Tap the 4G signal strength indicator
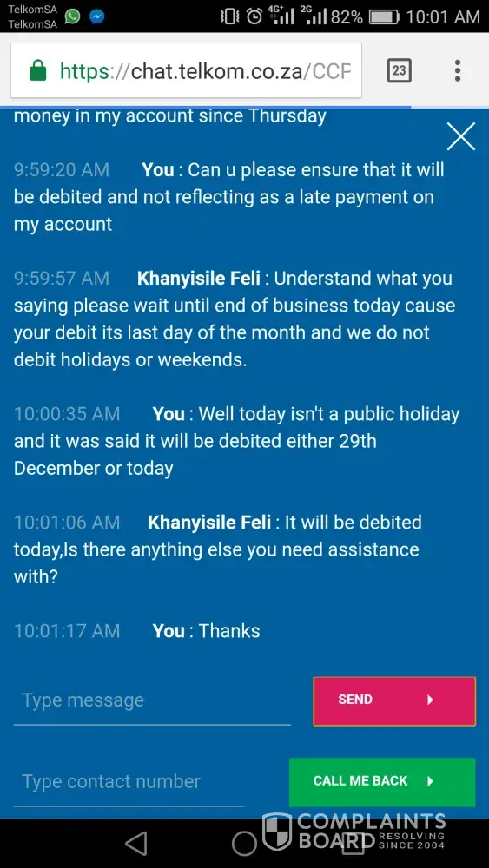Viewport: 489px width, 868px height. click(281, 15)
